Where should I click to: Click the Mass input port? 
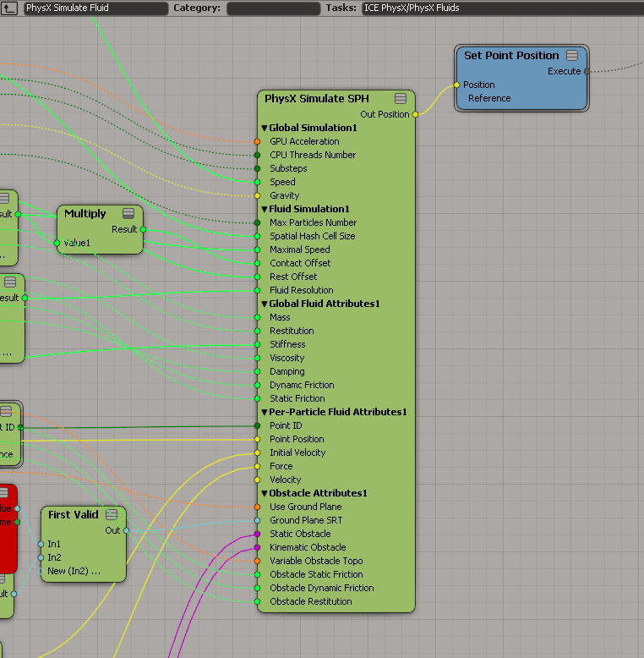pyautogui.click(x=258, y=318)
